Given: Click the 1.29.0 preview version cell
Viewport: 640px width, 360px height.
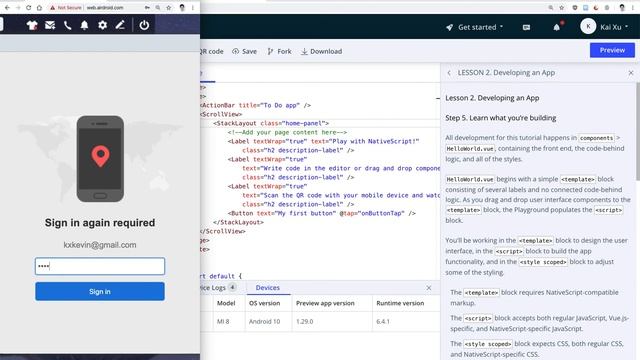Looking at the screenshot, I should [304, 322].
